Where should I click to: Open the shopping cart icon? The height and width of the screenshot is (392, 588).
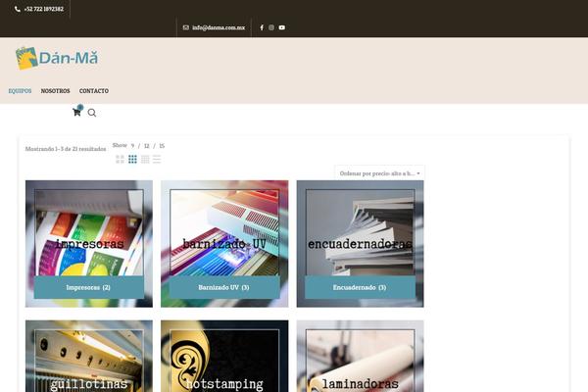pyautogui.click(x=76, y=112)
